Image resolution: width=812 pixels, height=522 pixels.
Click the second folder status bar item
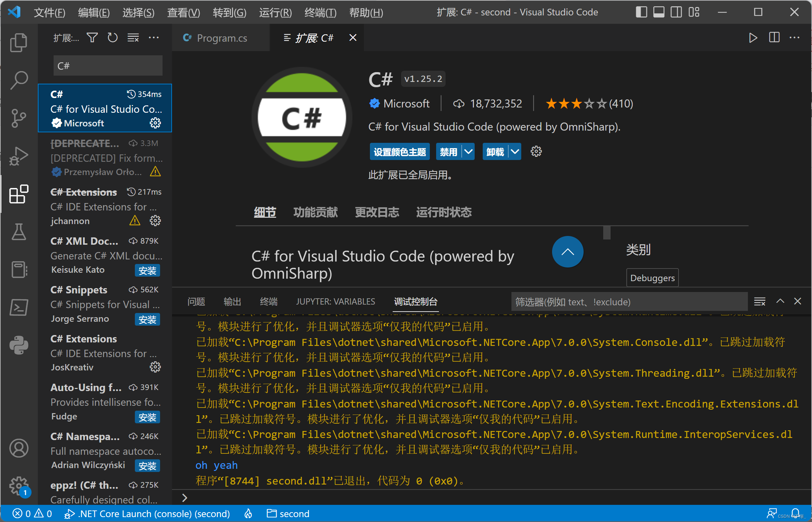(x=288, y=514)
